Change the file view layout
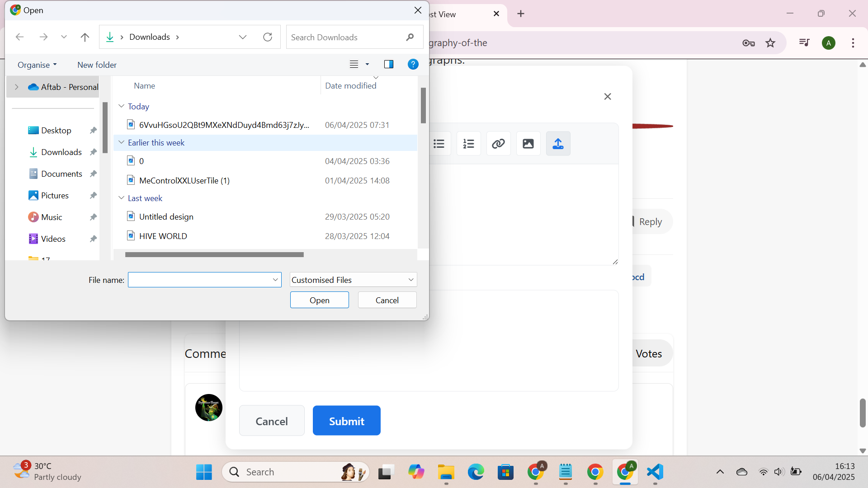 (354, 64)
